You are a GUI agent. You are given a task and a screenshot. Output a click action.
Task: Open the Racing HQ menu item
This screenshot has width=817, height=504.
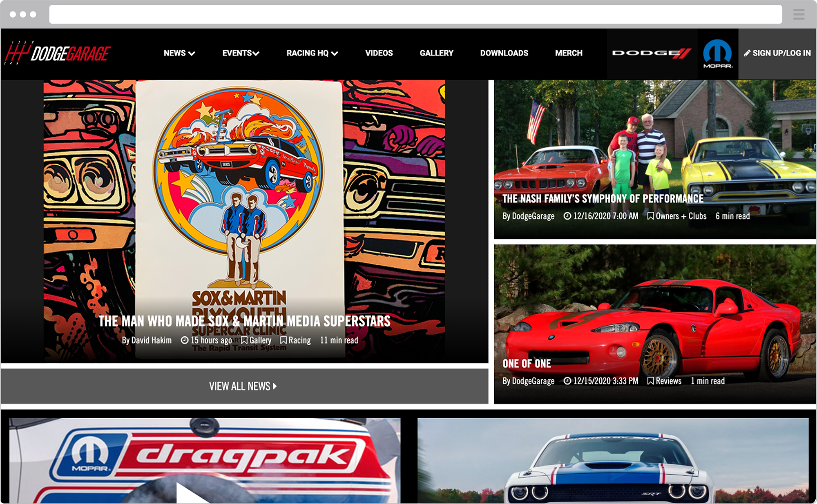pos(308,53)
